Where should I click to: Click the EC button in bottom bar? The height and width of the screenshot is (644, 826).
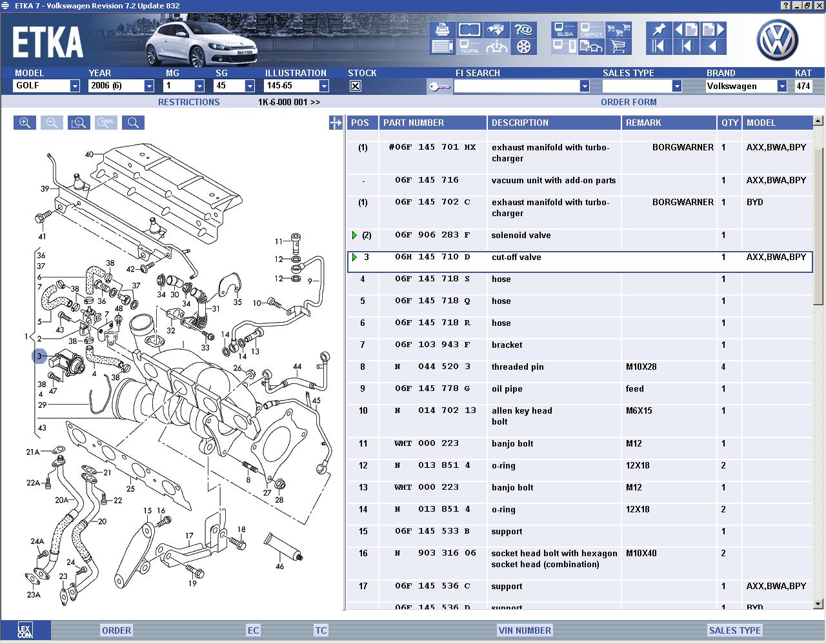pyautogui.click(x=253, y=630)
